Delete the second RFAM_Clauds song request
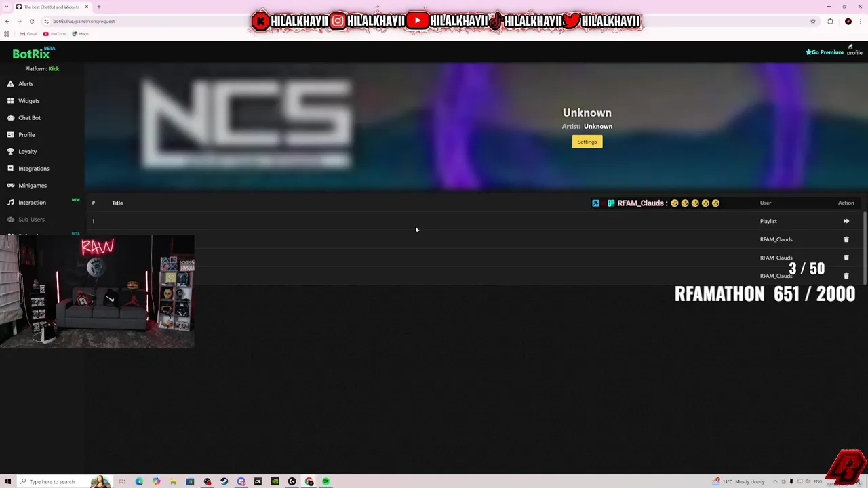 (846, 258)
